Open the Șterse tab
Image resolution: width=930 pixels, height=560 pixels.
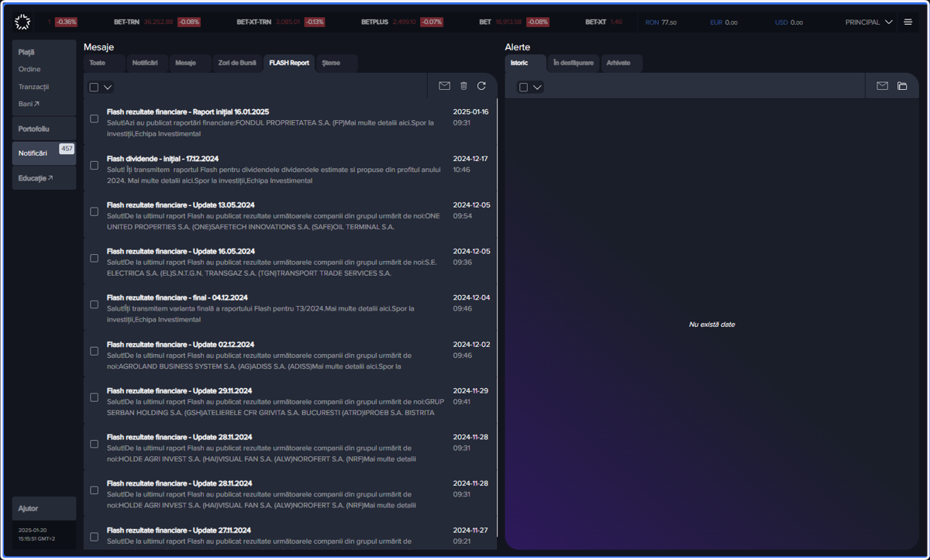tap(337, 63)
